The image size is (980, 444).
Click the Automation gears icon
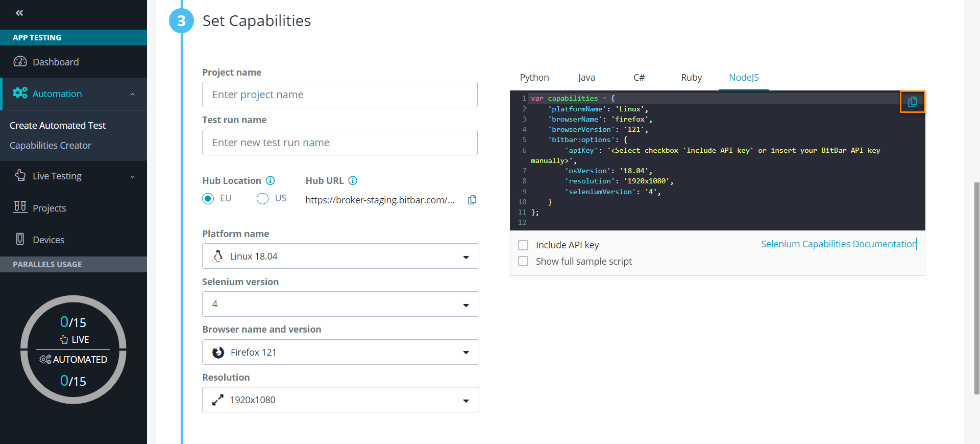coord(20,93)
